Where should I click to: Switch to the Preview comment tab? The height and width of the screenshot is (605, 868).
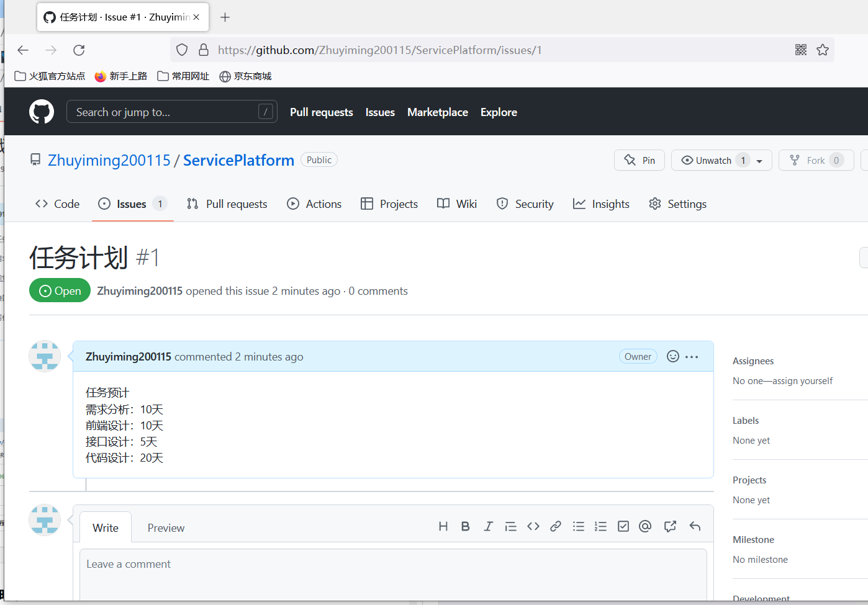pos(166,527)
